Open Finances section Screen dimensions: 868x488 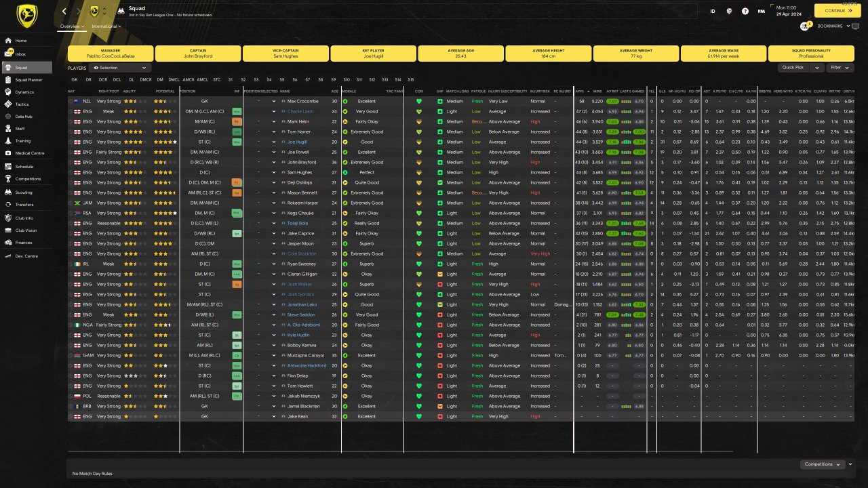point(26,243)
